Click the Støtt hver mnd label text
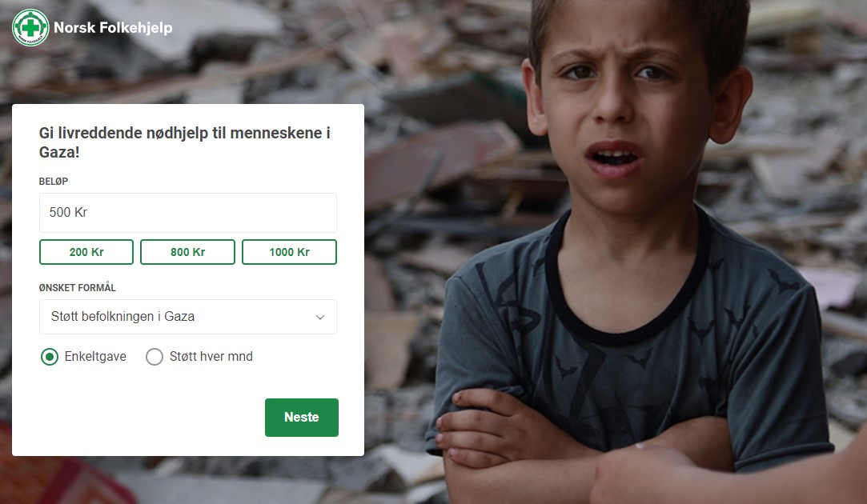 point(211,357)
